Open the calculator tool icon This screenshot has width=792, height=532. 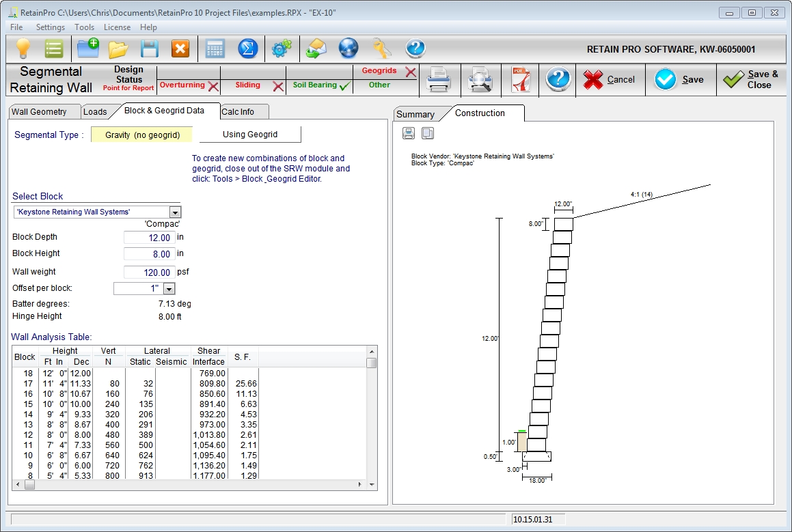[215, 48]
